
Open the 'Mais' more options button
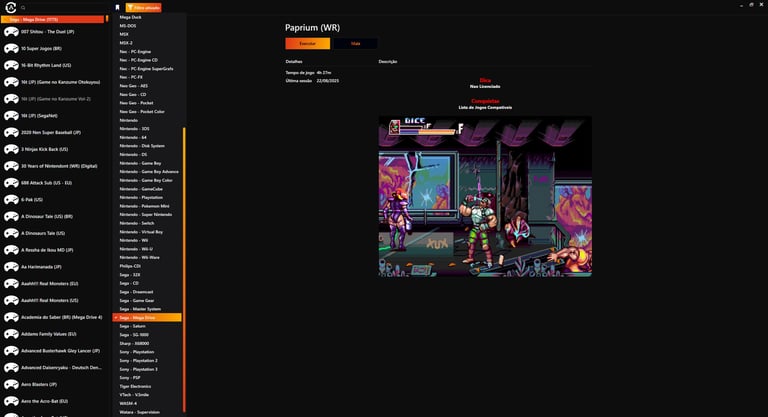[x=356, y=44]
